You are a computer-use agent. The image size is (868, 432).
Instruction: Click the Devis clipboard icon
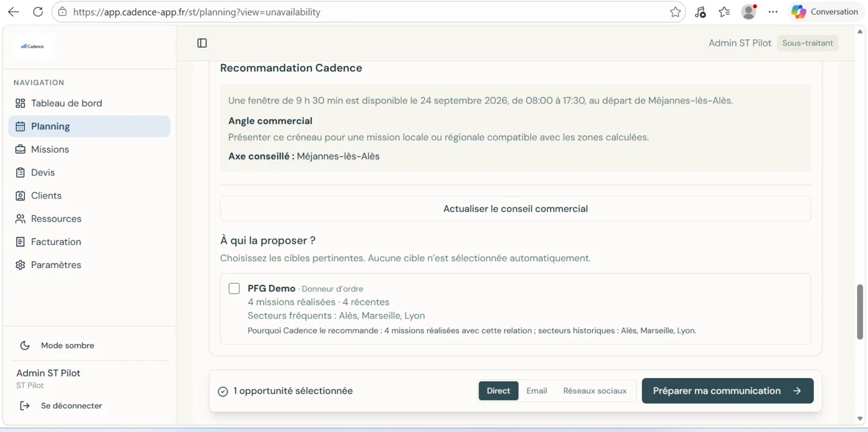point(20,173)
